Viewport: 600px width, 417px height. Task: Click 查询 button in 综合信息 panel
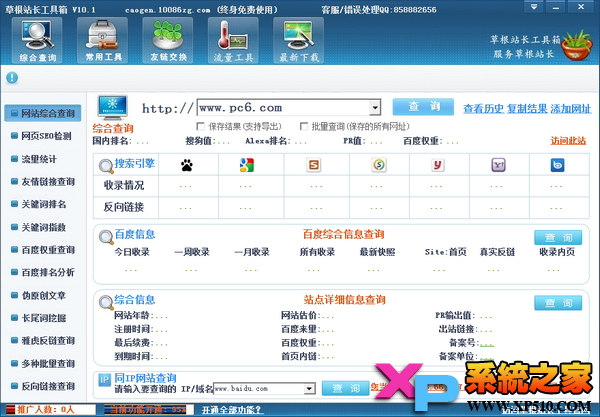point(558,303)
